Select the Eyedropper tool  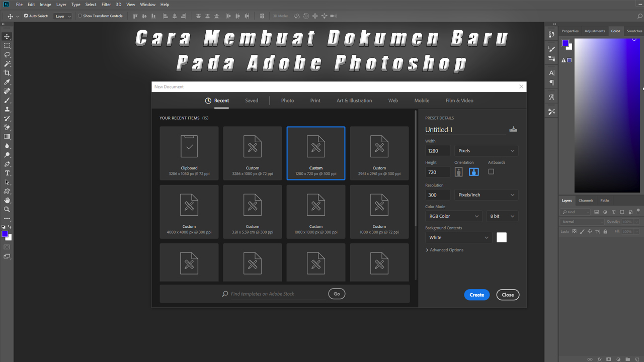7,82
